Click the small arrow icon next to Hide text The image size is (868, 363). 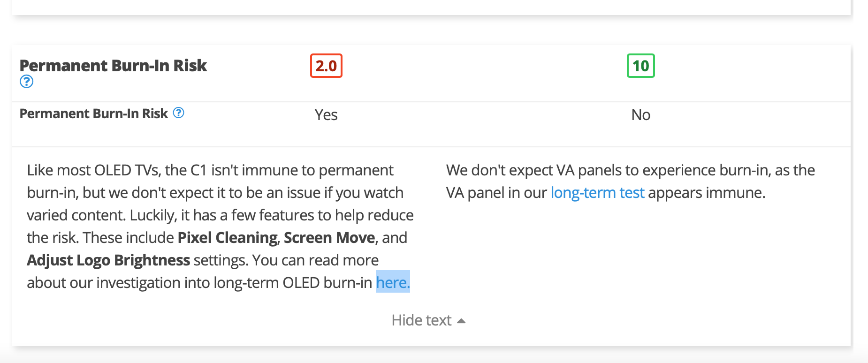point(461,321)
